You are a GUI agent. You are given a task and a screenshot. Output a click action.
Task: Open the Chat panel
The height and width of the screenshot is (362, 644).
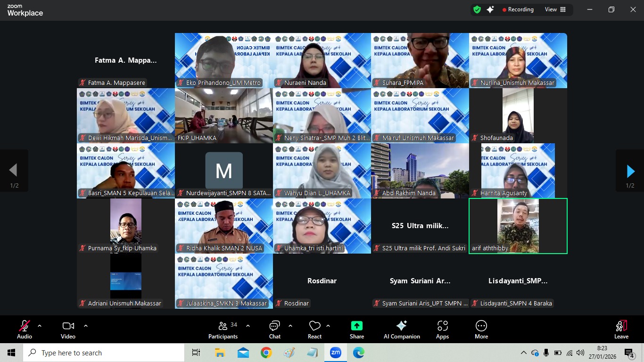pos(274,329)
